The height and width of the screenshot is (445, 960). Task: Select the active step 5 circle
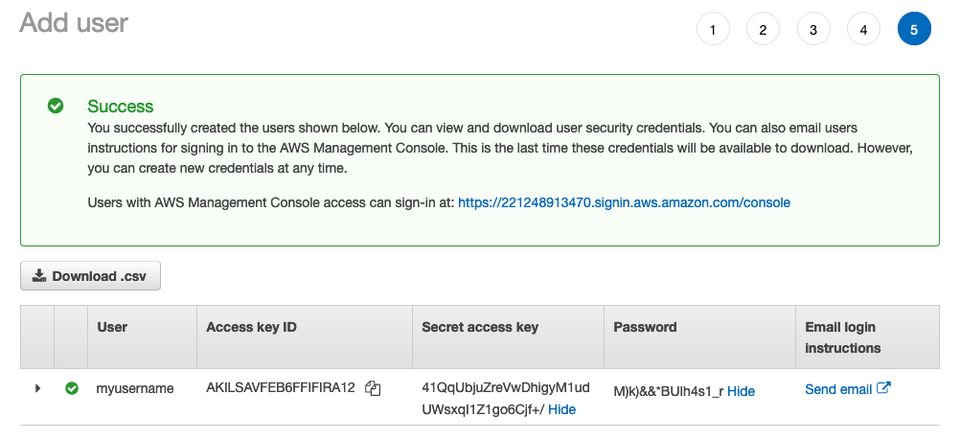pyautogui.click(x=914, y=29)
